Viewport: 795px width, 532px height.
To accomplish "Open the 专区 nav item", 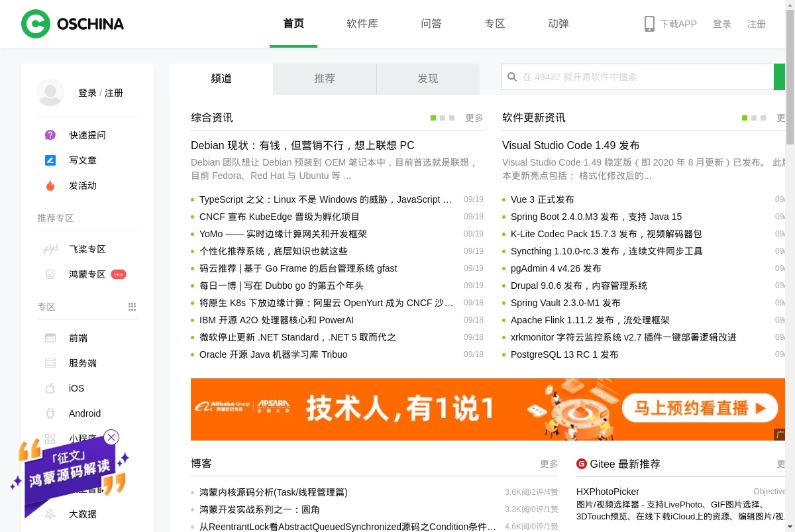I will (495, 24).
